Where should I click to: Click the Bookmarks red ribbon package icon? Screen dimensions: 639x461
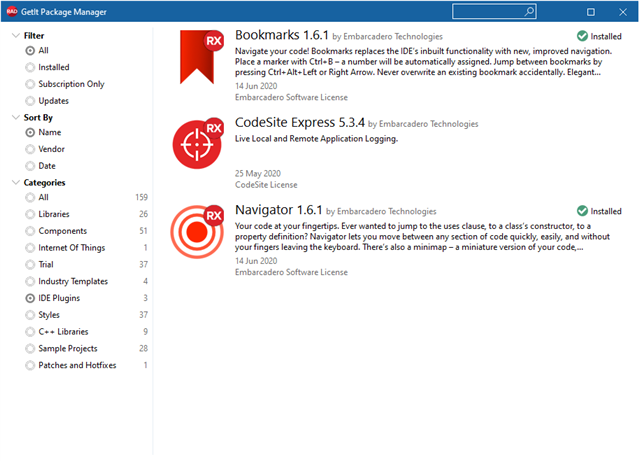pyautogui.click(x=201, y=57)
